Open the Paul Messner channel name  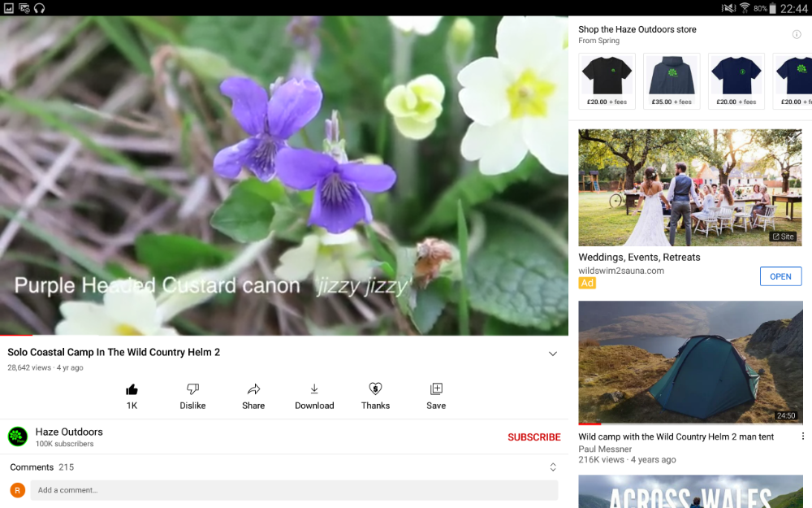[x=605, y=449]
